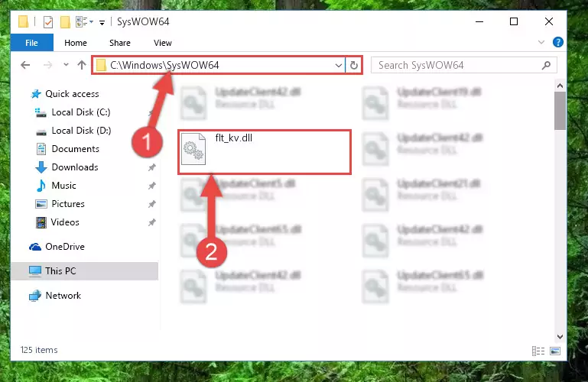Screen dimensions: 588x382
Task: Click the 125 items status text
Action: pyautogui.click(x=39, y=350)
